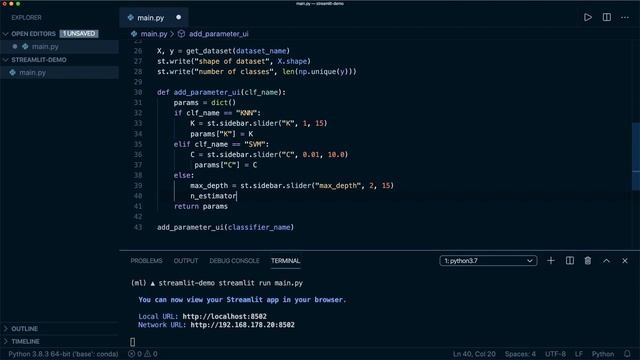This screenshot has height=360, width=640.
Task: Collapse the STREAMLIT-DEMO folder section
Action: (x=5, y=60)
